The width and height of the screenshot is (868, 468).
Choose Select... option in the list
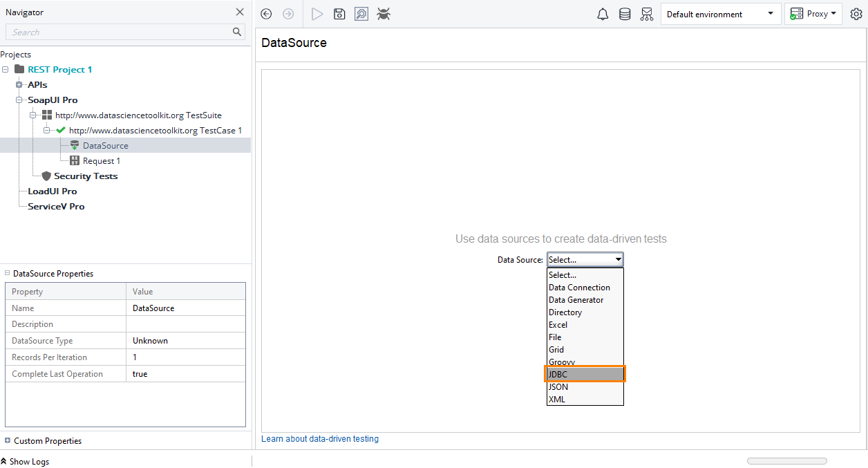585,275
